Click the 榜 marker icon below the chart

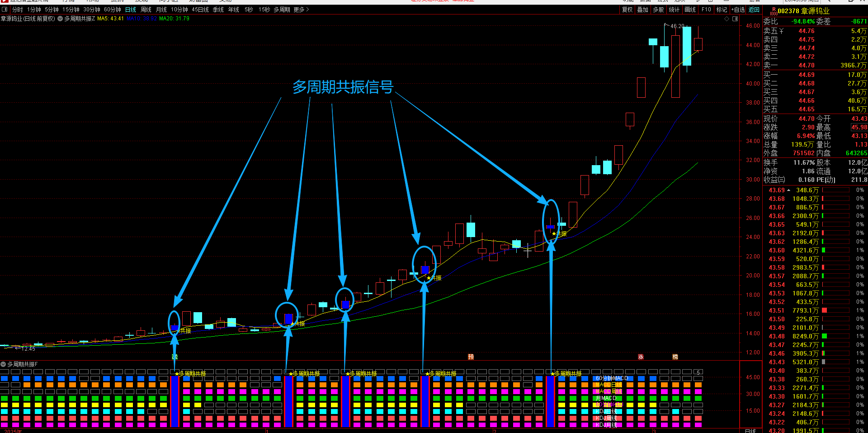coord(675,357)
